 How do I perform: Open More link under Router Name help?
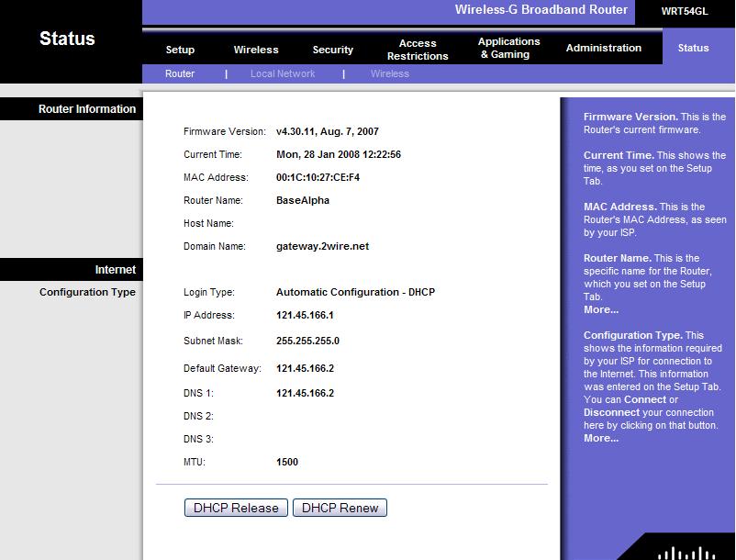tap(601, 309)
